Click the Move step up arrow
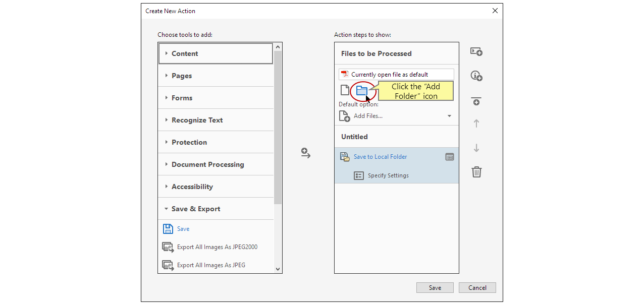Viewport: 644px width, 305px height. click(476, 124)
